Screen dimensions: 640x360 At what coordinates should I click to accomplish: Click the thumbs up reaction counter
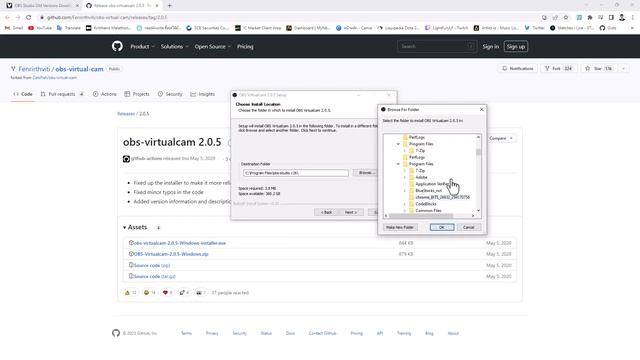[130, 293]
